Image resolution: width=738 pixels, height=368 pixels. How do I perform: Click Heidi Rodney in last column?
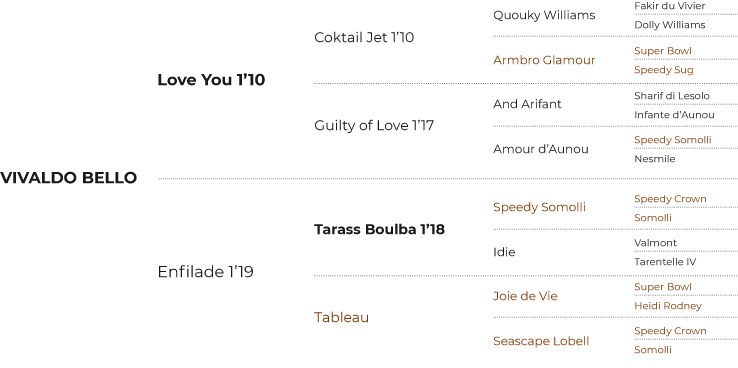click(x=667, y=306)
